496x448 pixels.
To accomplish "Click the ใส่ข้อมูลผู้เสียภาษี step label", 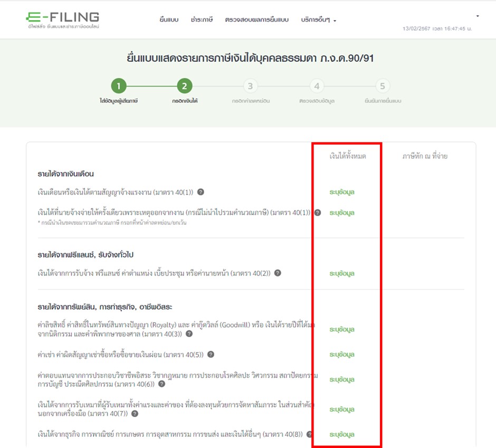I will point(119,101).
